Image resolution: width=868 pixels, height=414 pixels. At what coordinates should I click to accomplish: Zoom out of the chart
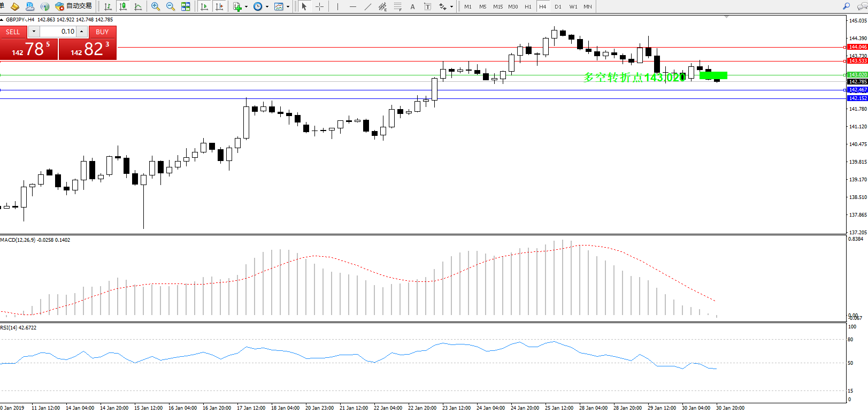point(171,6)
